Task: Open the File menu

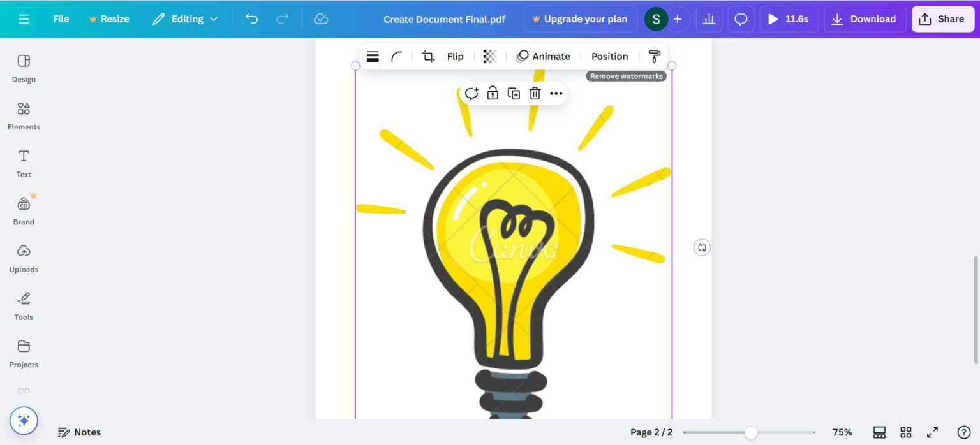Action: click(61, 19)
